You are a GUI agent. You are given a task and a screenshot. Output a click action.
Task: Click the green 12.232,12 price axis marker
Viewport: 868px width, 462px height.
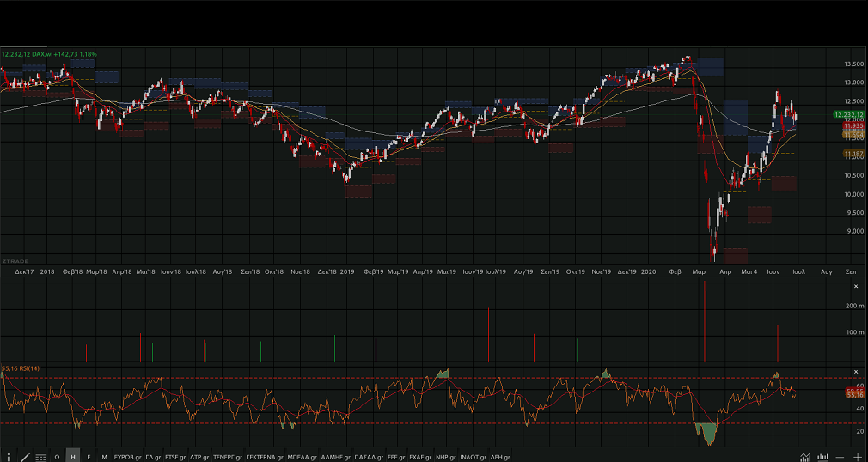coord(848,115)
